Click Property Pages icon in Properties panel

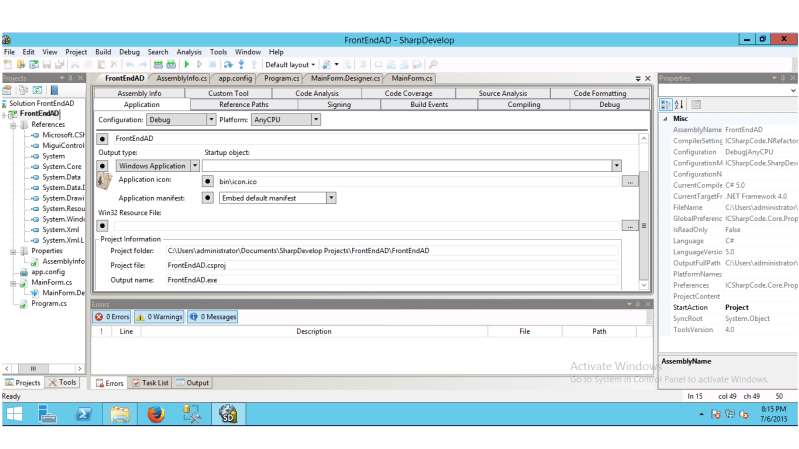tap(696, 104)
